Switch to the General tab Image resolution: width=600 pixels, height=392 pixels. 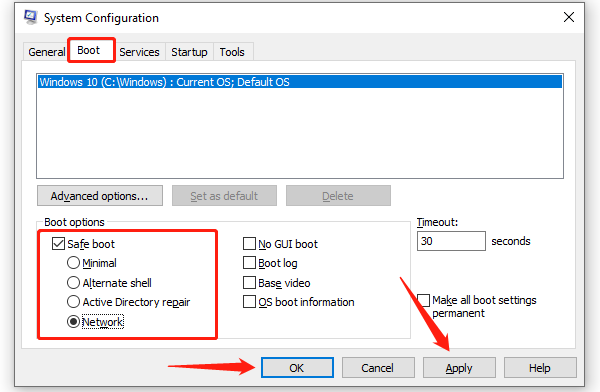click(47, 52)
